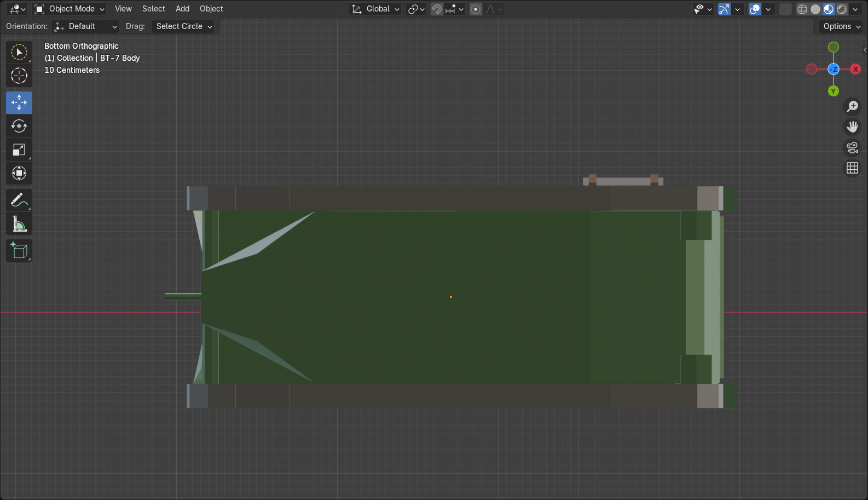
Task: Click the negative Y axis gizmo circle
Action: pyautogui.click(x=834, y=47)
